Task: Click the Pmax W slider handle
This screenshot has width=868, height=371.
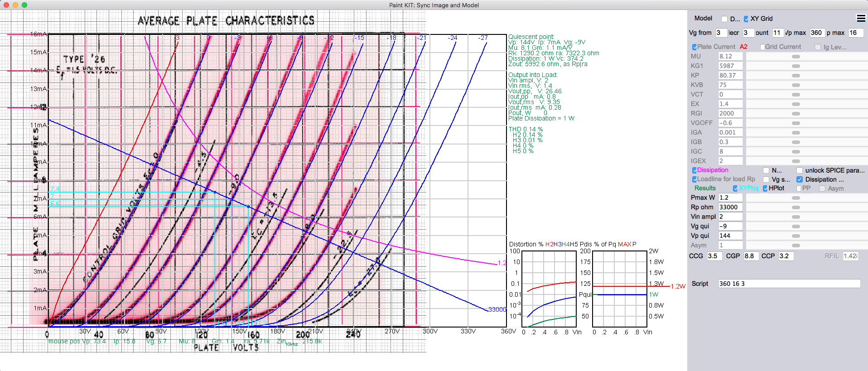Action: [x=796, y=198]
